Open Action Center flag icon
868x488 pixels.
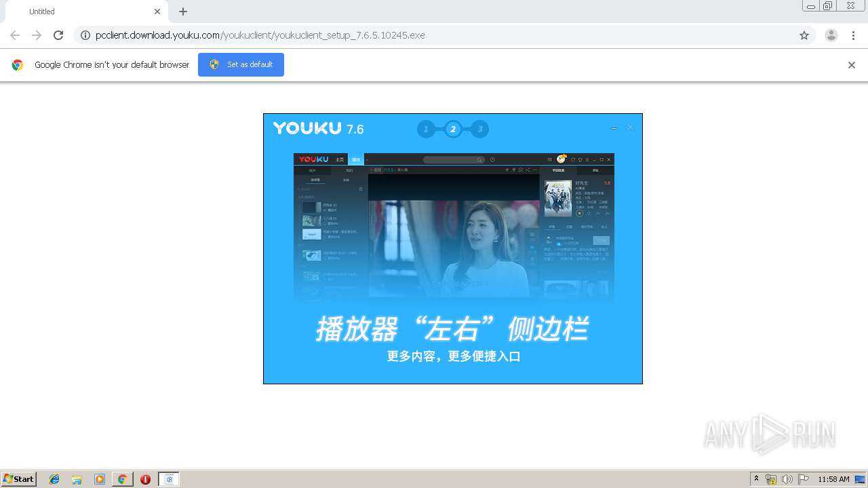(804, 479)
